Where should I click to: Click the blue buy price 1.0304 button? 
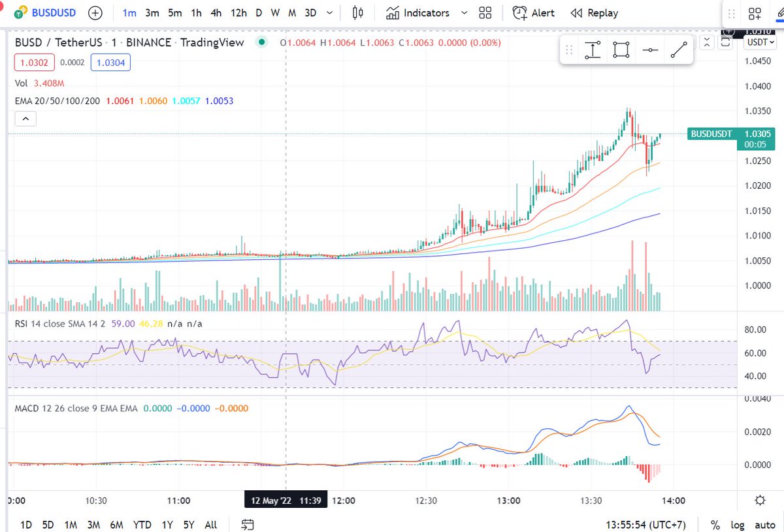(111, 63)
